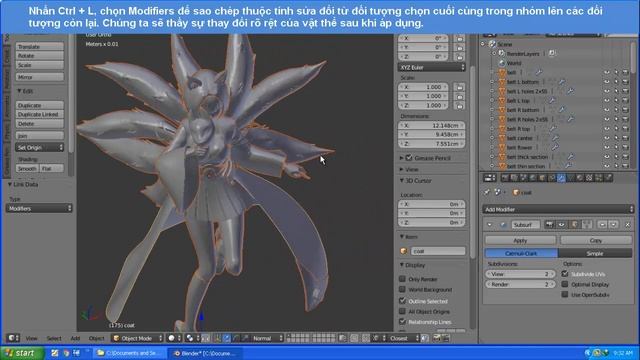Screen dimensions: 640x360
Task: Toggle Grease Pencil panel checkbox
Action: [x=409, y=158]
